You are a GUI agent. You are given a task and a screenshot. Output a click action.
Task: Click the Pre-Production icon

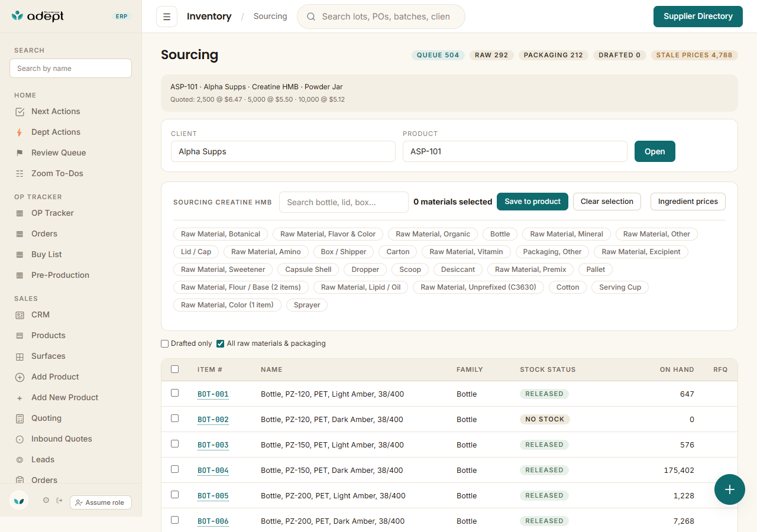[20, 275]
